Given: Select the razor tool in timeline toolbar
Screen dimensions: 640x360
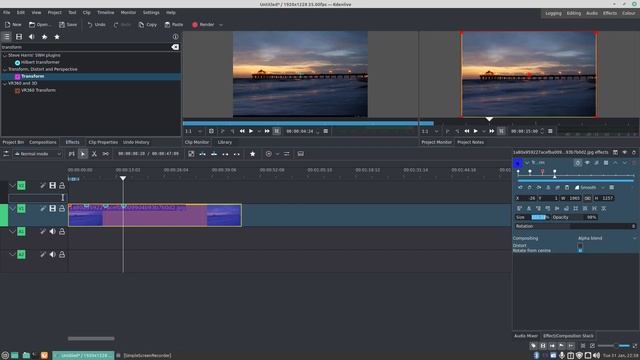Looking at the screenshot, I should pyautogui.click(x=94, y=154).
